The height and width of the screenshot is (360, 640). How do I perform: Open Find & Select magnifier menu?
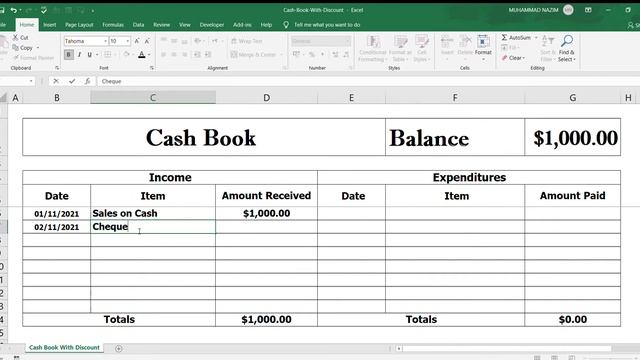[x=567, y=48]
